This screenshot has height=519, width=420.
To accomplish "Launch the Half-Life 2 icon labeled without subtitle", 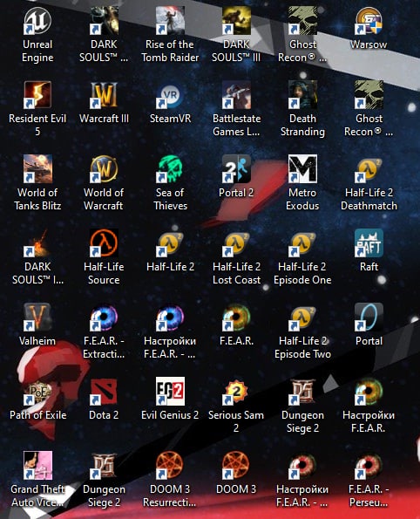I will tap(170, 243).
